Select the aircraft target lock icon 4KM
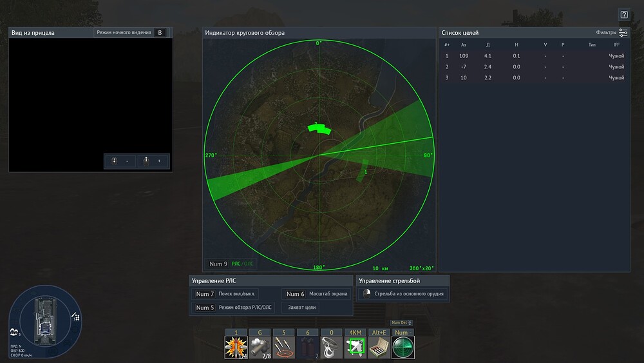The height and width of the screenshot is (363, 644). point(355,348)
